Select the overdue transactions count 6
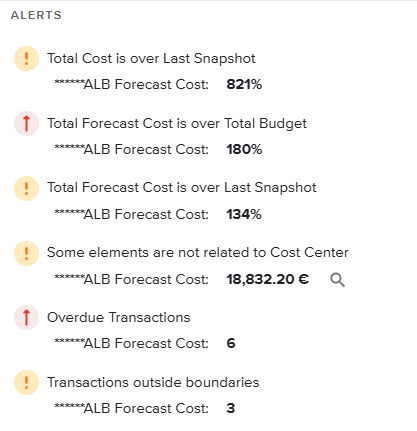Image resolution: width=417 pixels, height=431 pixels. [x=231, y=343]
